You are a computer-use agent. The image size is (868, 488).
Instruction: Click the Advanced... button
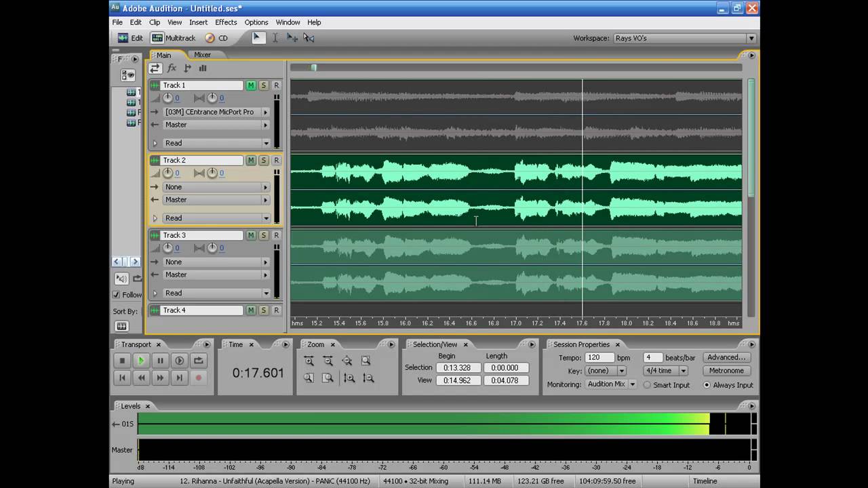point(726,357)
